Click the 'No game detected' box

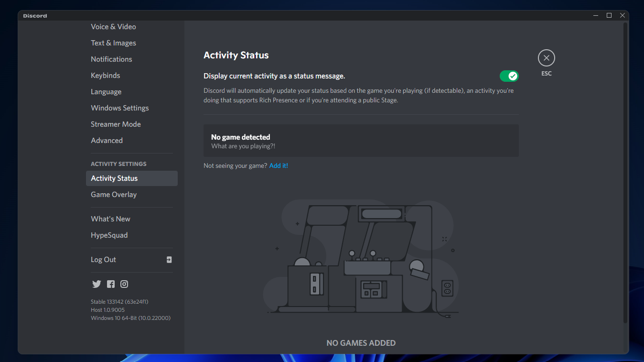click(x=361, y=141)
